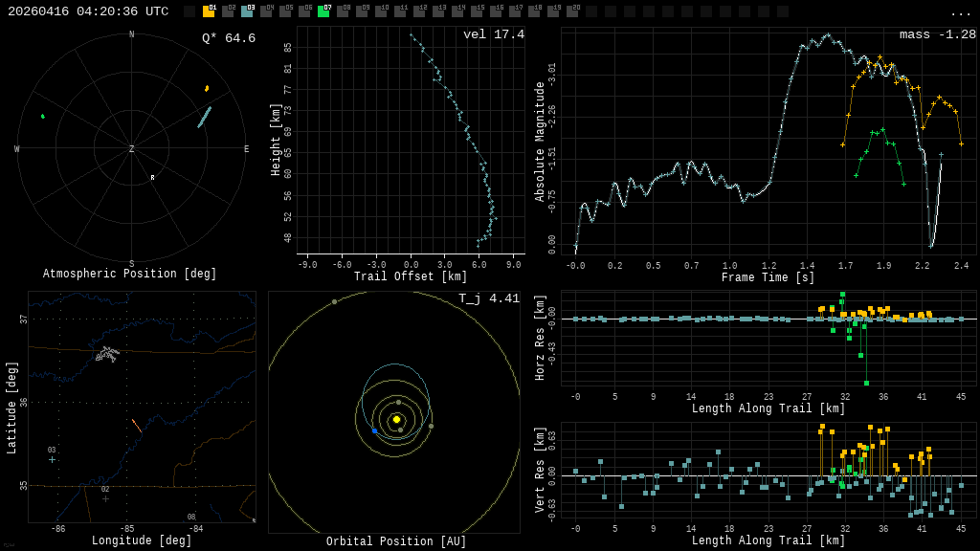Click the mass -1.28 readout label
Viewport: 980px width, 551px height.
point(938,34)
